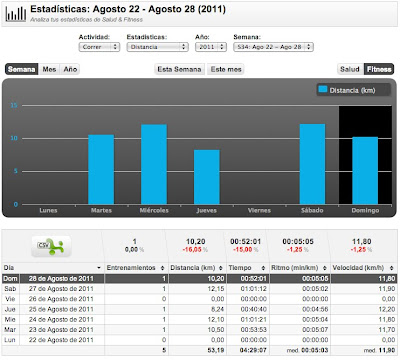Click the CSV export icon

coord(52,246)
